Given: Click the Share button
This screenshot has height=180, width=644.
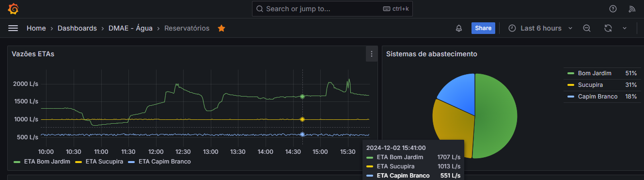Looking at the screenshot, I should click(483, 28).
